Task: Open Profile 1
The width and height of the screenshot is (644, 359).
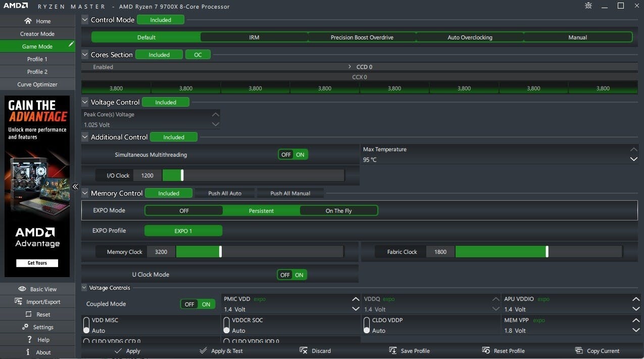Action: [37, 59]
